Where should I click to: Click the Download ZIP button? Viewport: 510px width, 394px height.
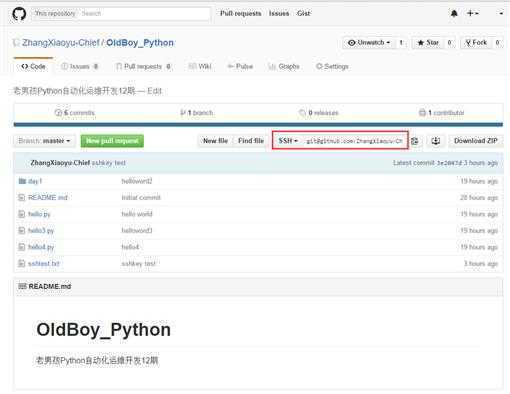476,141
